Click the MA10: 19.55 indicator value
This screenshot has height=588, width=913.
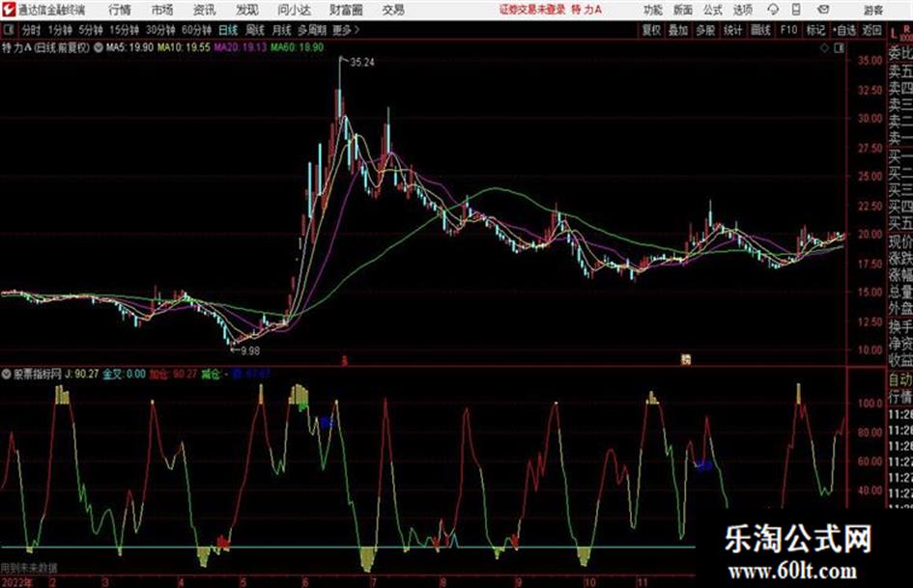tap(184, 47)
